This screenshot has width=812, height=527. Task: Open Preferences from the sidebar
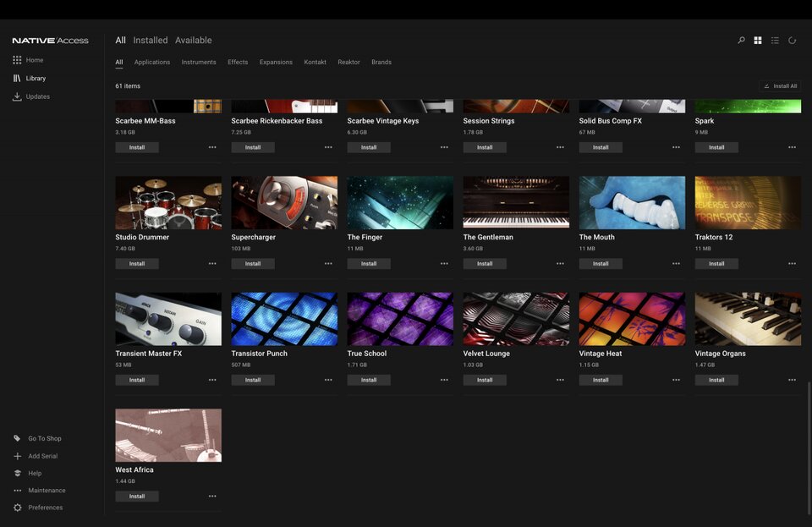tap(47, 507)
